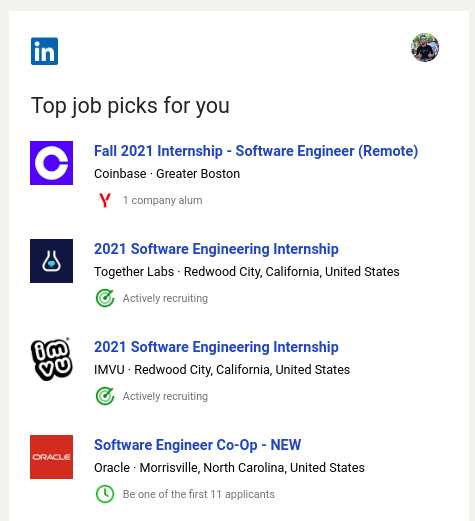Click the Coinbase company logo
Viewport: 475px width, 521px height.
pyautogui.click(x=51, y=163)
